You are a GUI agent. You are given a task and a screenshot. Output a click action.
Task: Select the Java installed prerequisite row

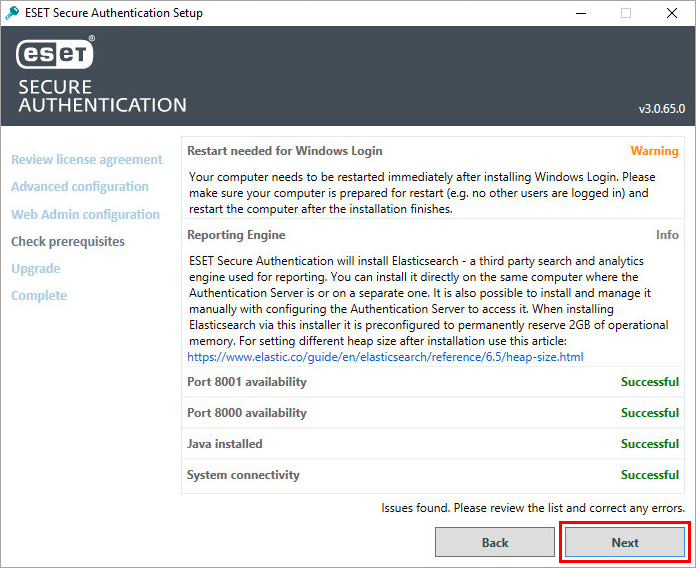(433, 444)
